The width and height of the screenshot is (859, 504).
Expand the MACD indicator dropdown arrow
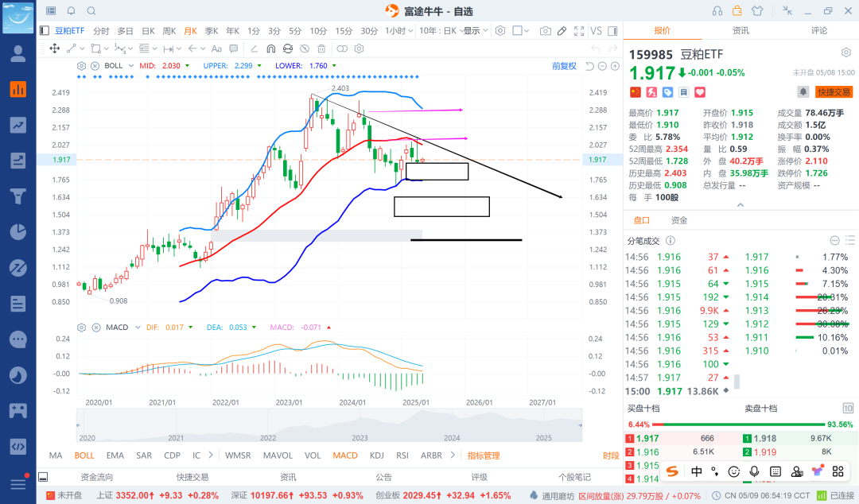tap(138, 328)
